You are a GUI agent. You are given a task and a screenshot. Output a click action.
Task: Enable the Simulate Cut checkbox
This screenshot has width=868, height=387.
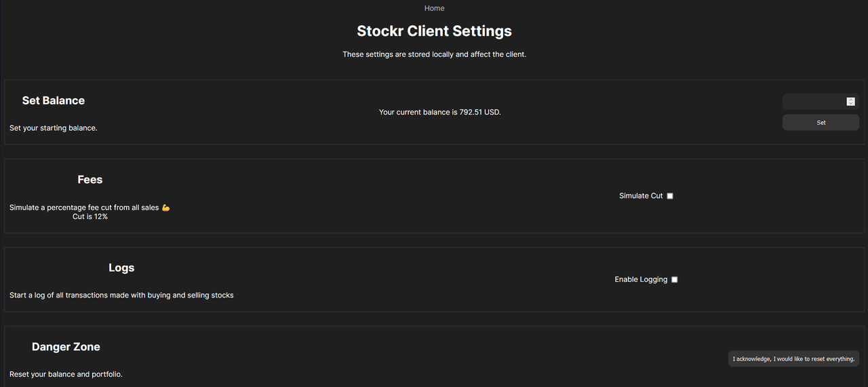click(x=670, y=196)
